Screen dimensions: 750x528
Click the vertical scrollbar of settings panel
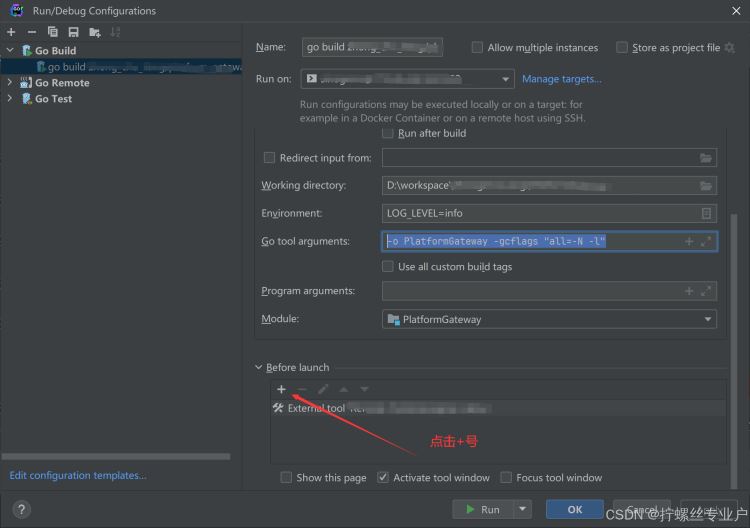(734, 352)
